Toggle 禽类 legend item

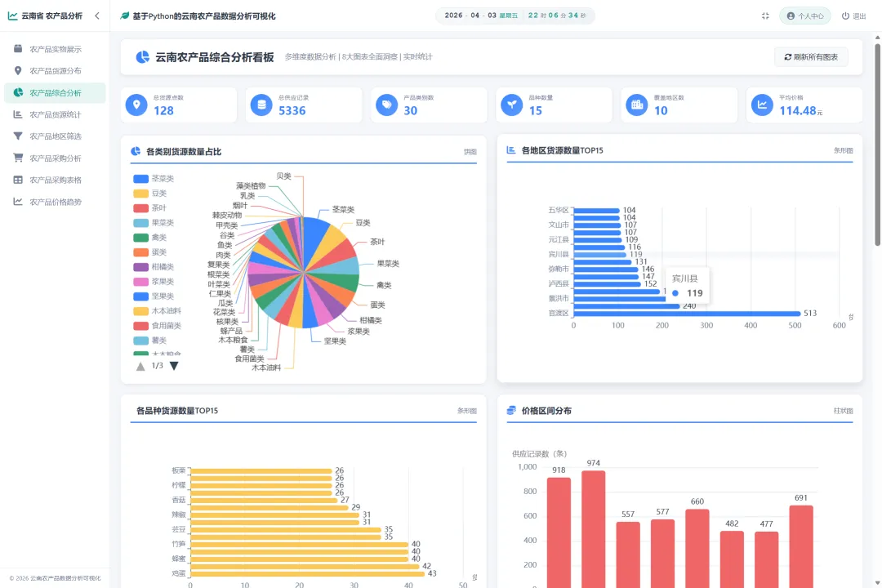point(149,238)
